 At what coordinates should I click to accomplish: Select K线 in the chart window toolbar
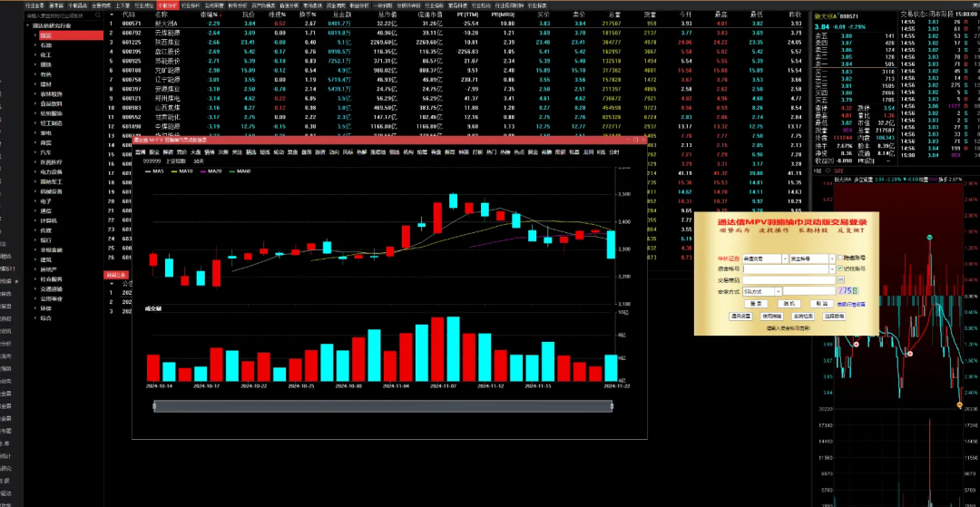602,151
